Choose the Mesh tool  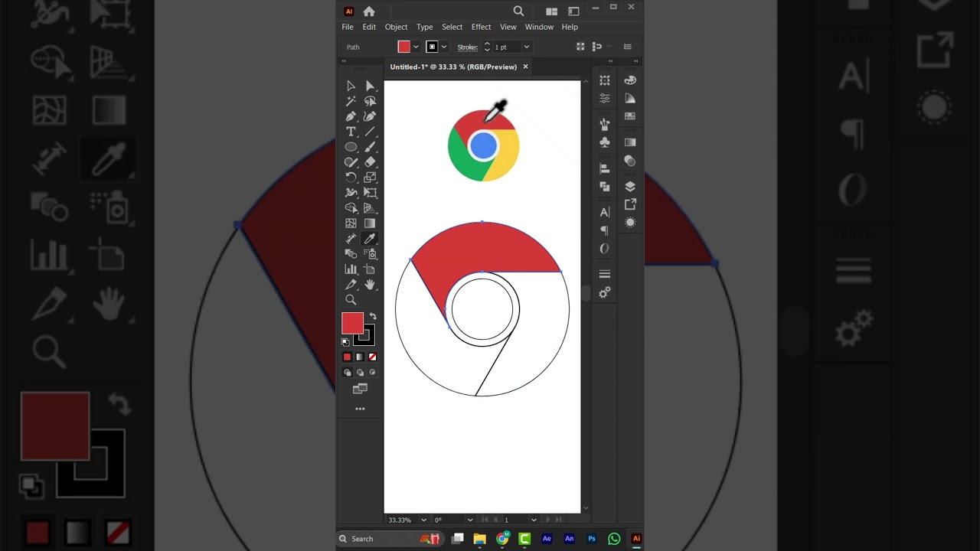(351, 223)
